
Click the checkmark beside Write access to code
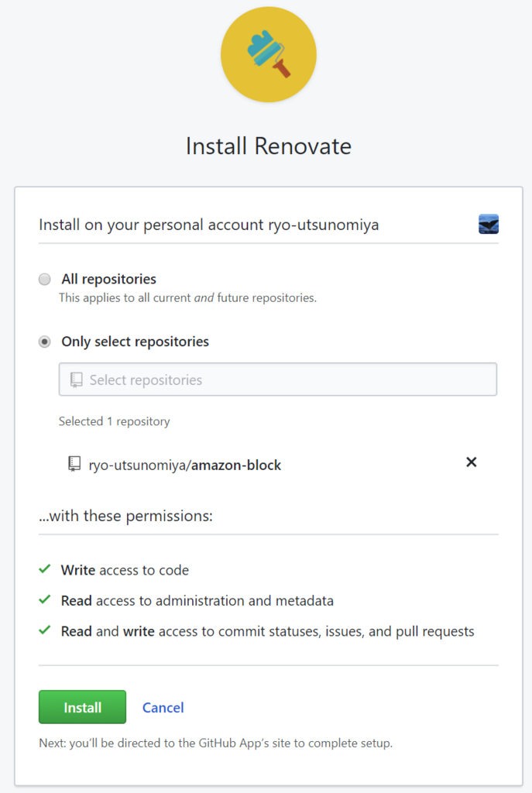tap(44, 569)
